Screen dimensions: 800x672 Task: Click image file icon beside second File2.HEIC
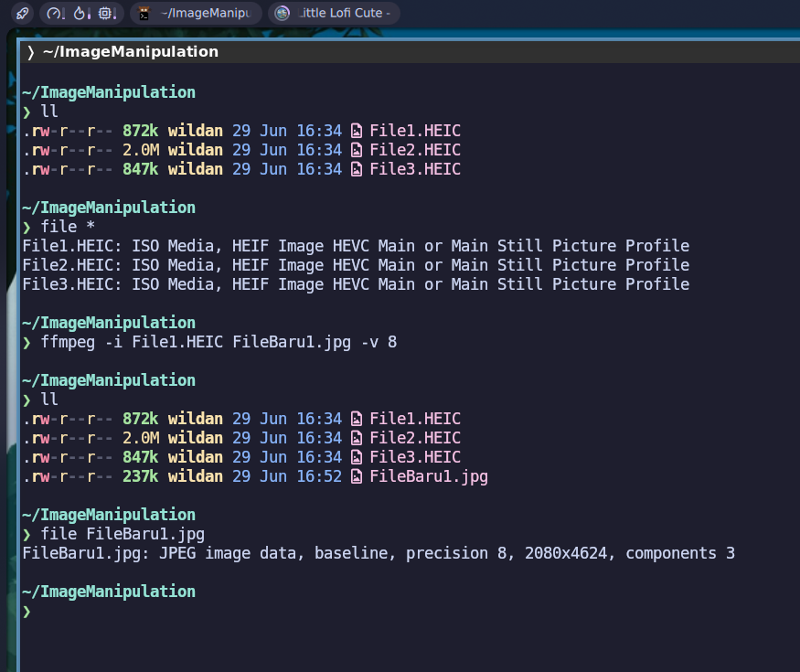pos(357,438)
